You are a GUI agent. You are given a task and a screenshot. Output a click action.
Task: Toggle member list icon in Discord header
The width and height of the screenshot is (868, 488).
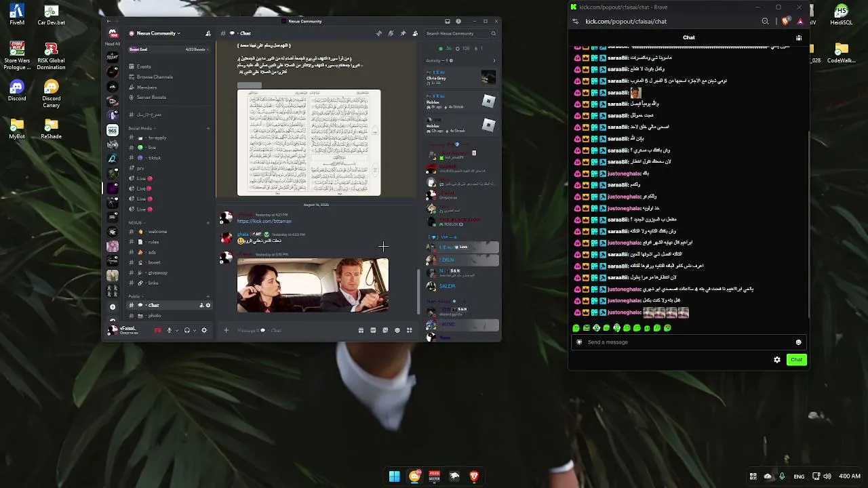point(415,33)
